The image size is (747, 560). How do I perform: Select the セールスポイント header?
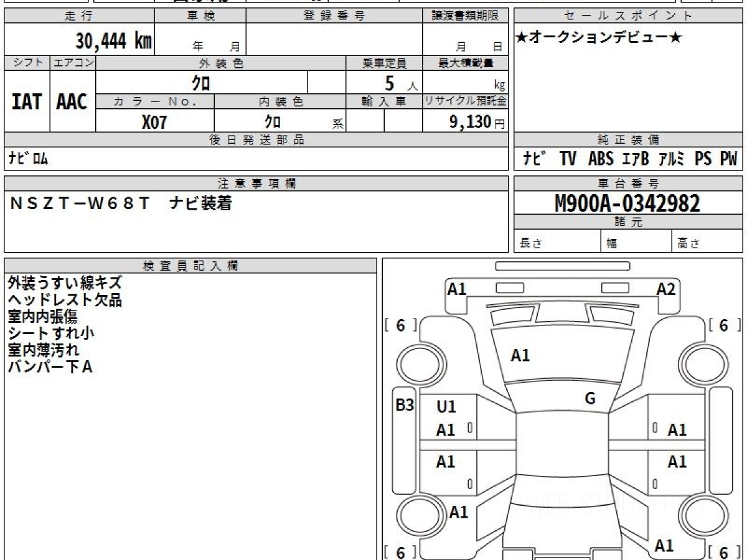628,16
